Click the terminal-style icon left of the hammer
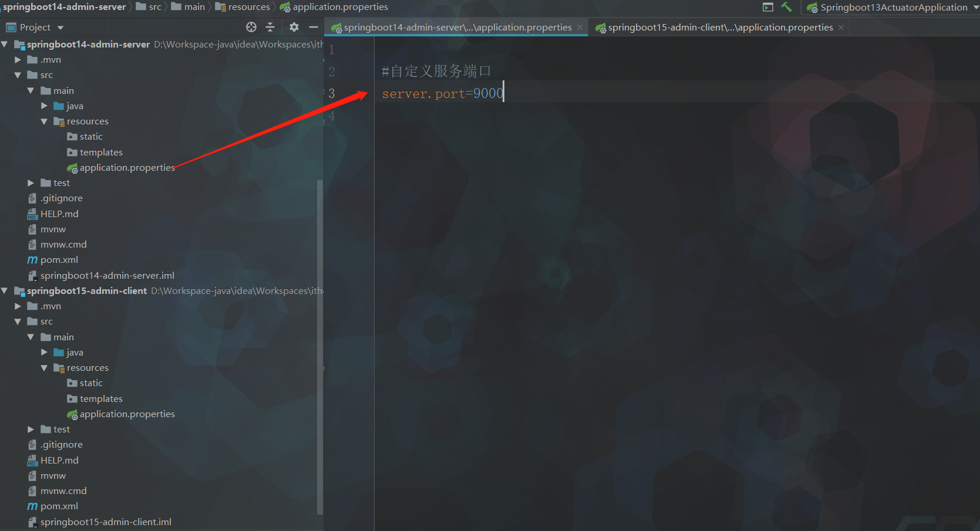Screen dimensions: 980x531 (x=768, y=7)
